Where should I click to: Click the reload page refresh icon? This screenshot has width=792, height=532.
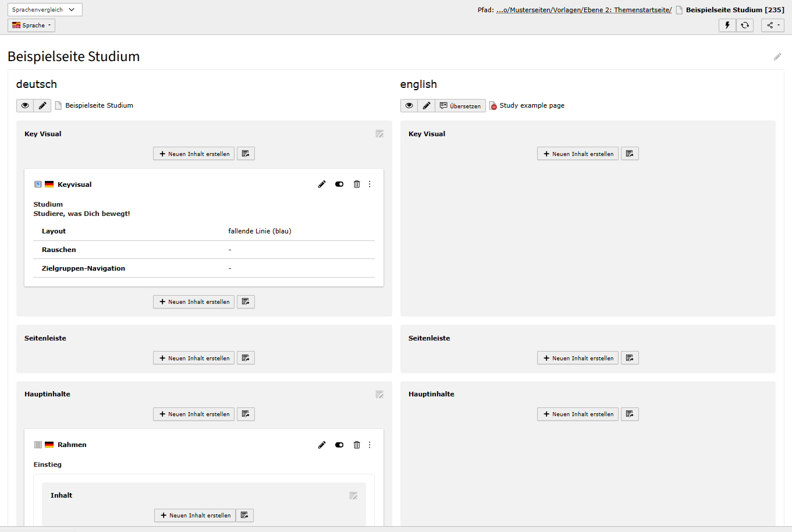744,25
